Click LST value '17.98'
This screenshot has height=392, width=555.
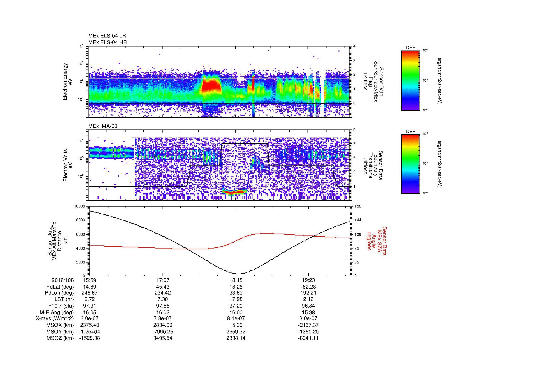click(236, 300)
